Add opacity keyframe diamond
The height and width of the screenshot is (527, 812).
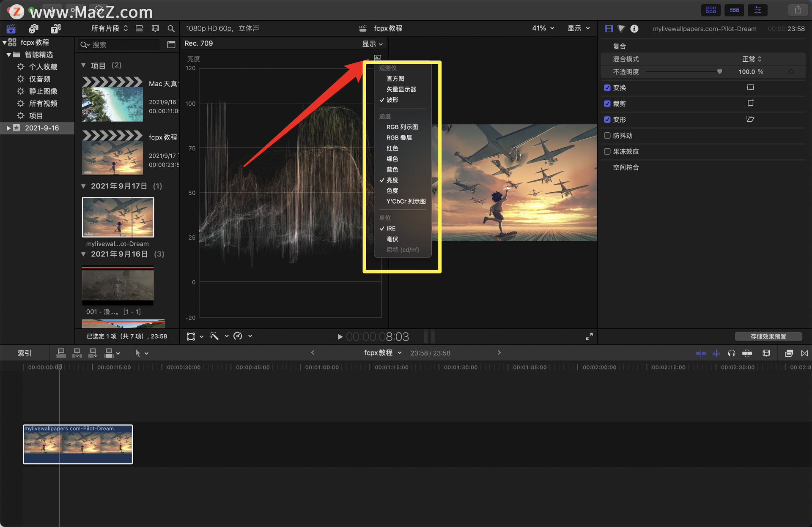tap(791, 72)
